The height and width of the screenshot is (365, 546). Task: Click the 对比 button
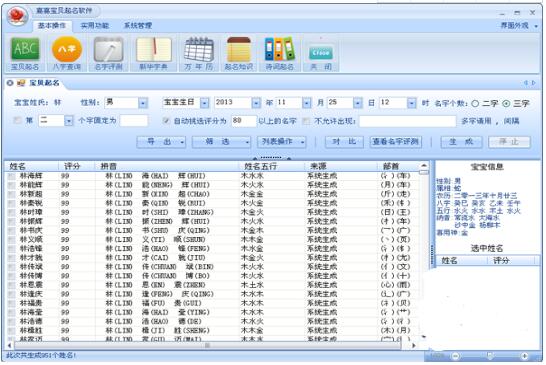pos(344,142)
